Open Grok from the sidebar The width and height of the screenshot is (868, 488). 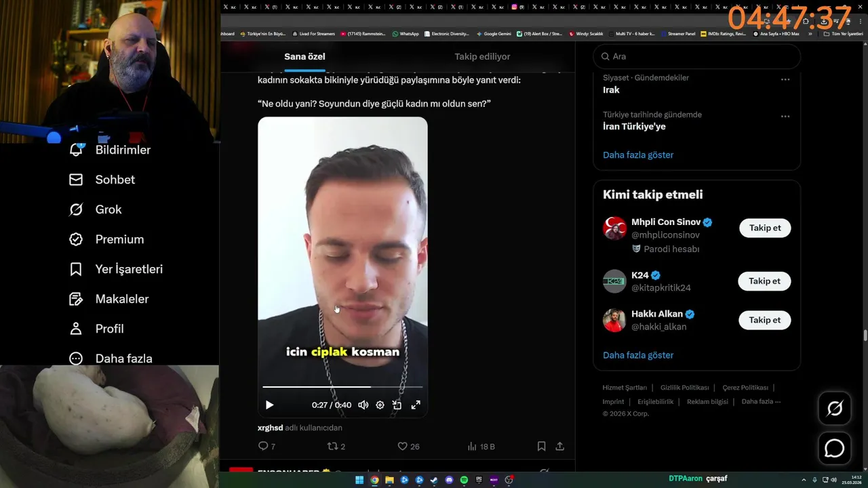pos(95,209)
